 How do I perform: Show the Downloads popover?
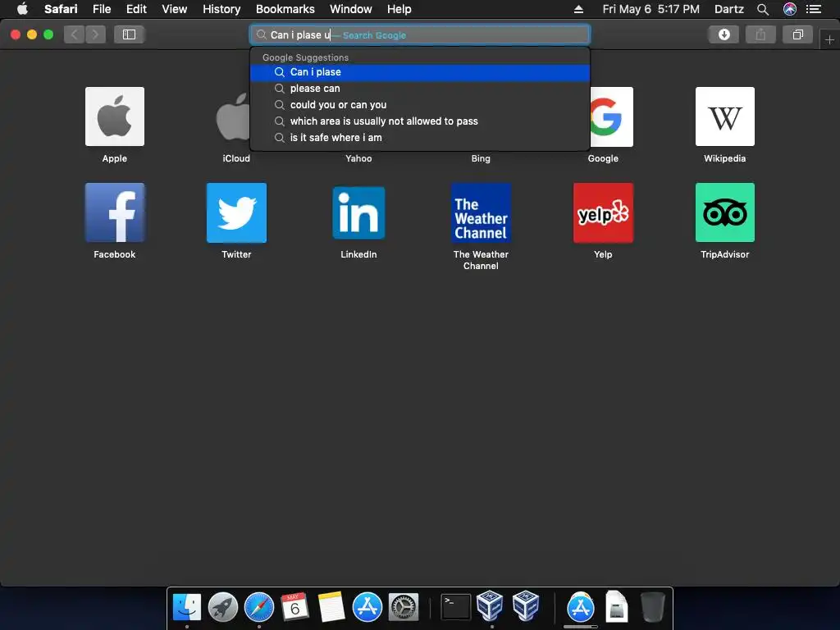tap(724, 34)
